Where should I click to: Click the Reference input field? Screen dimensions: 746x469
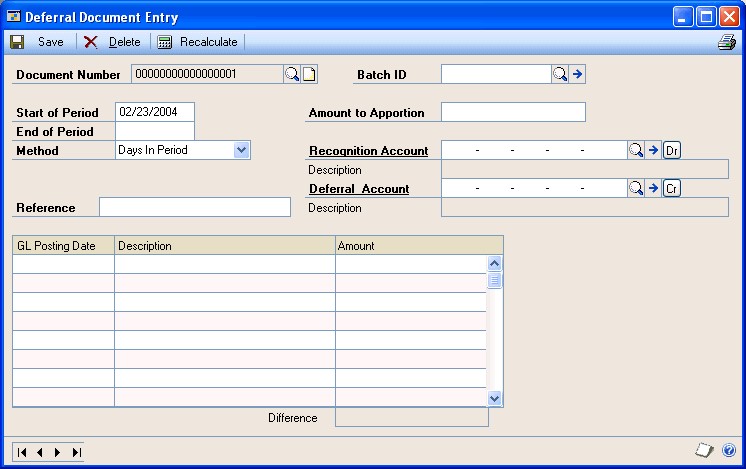click(x=195, y=207)
